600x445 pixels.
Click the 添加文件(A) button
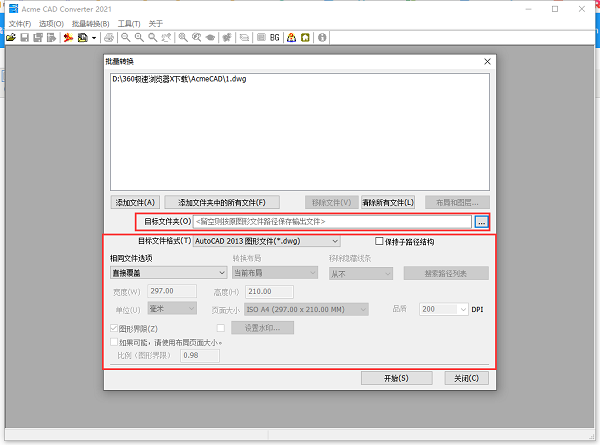135,202
